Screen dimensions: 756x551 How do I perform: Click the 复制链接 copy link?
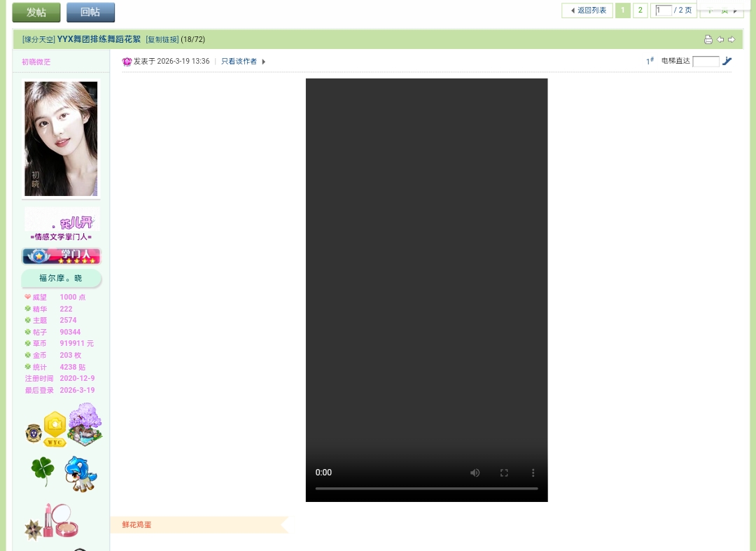162,39
